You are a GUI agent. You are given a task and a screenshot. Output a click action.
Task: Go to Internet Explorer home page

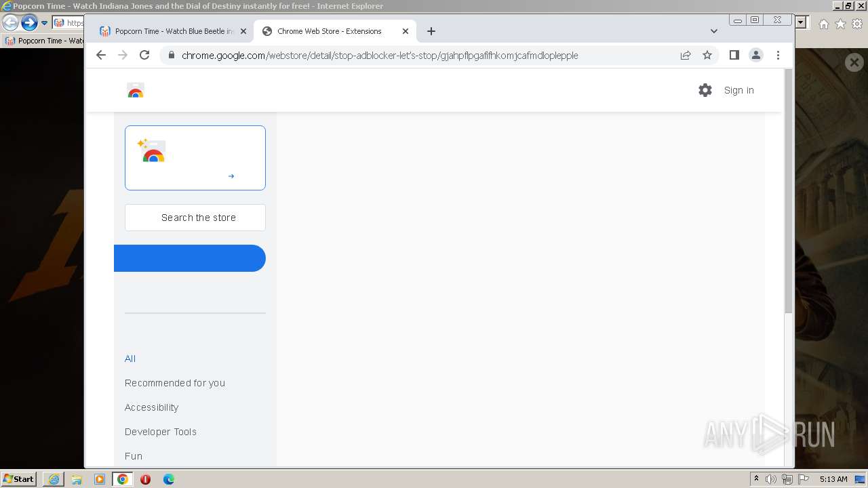pyautogui.click(x=823, y=24)
